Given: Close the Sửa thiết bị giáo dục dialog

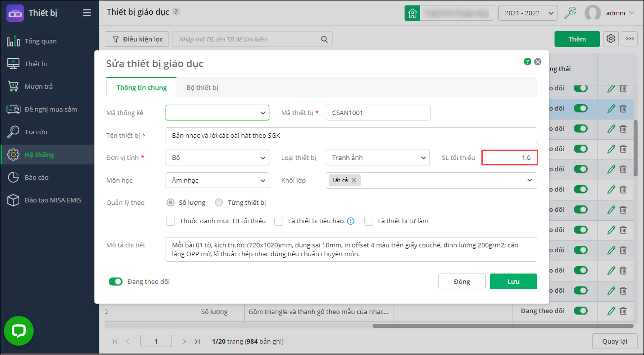Looking at the screenshot, I should [x=538, y=62].
